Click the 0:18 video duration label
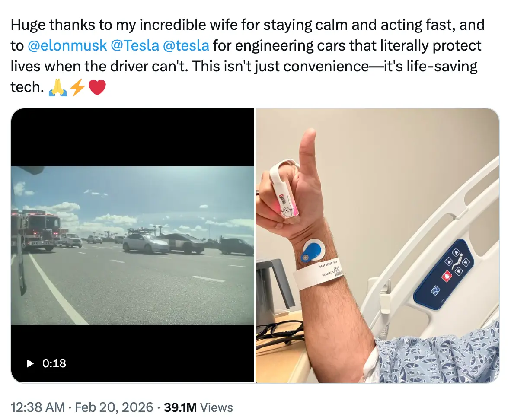Screen dimensions: 511x420 point(54,363)
